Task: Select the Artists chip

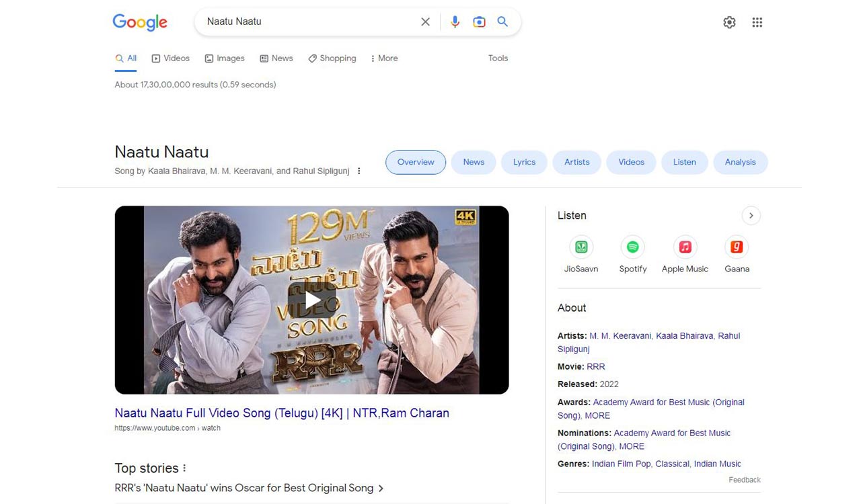Action: [576, 162]
